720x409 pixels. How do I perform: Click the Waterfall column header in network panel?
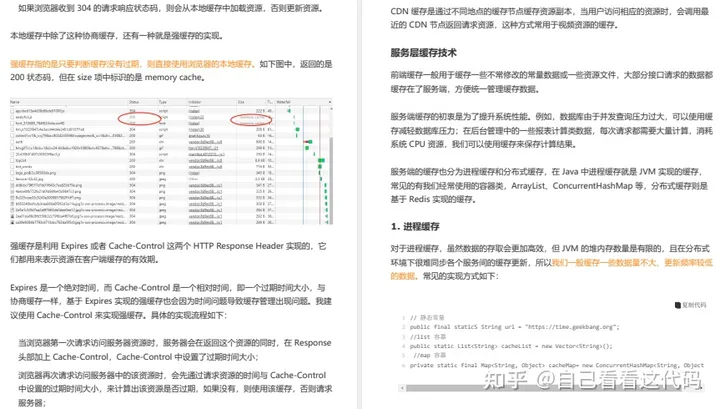coord(284,102)
